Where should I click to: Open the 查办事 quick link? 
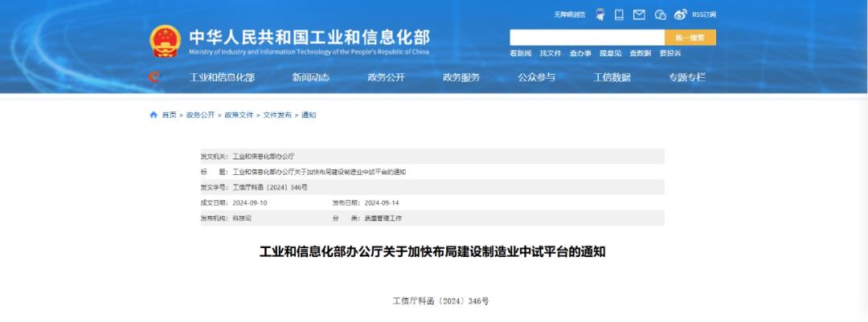(x=580, y=54)
